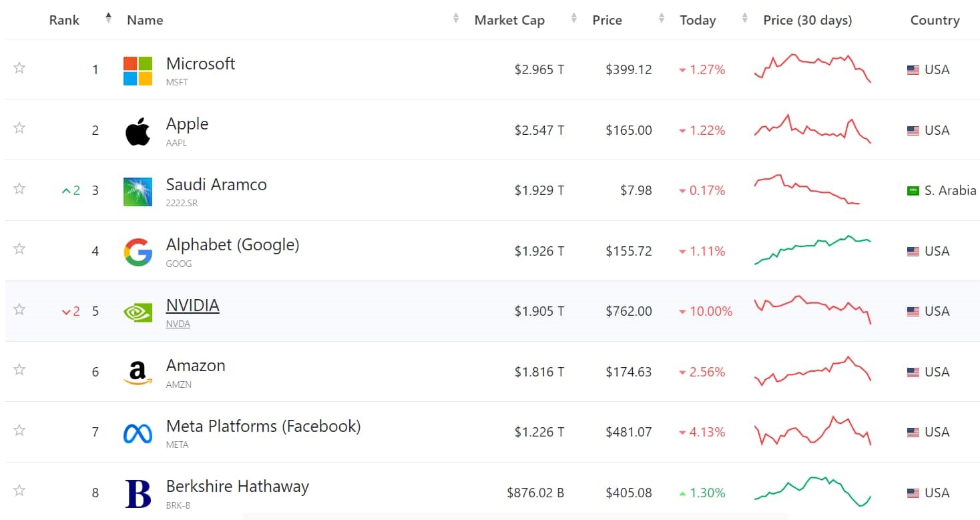Click the Alphabet Google logo icon
The height and width of the screenshot is (520, 980).
[138, 252]
